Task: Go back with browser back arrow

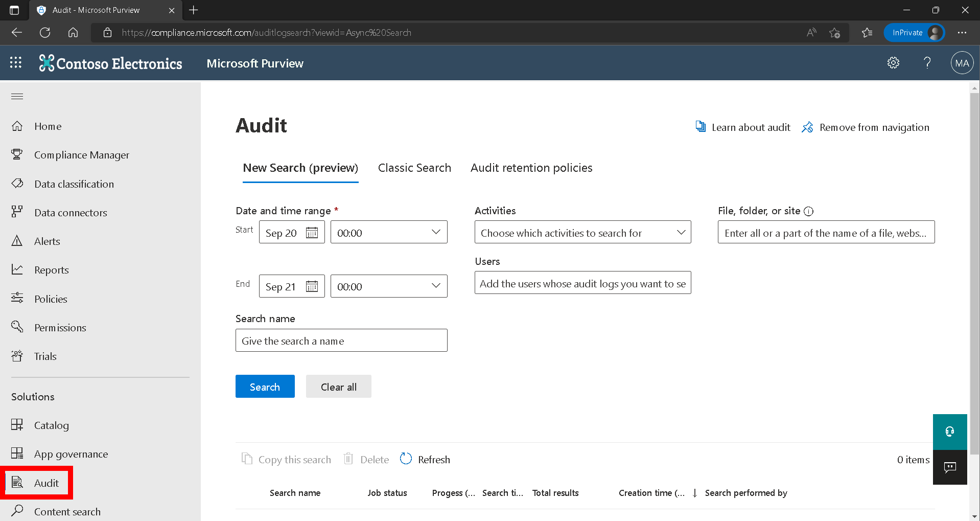Action: point(17,33)
